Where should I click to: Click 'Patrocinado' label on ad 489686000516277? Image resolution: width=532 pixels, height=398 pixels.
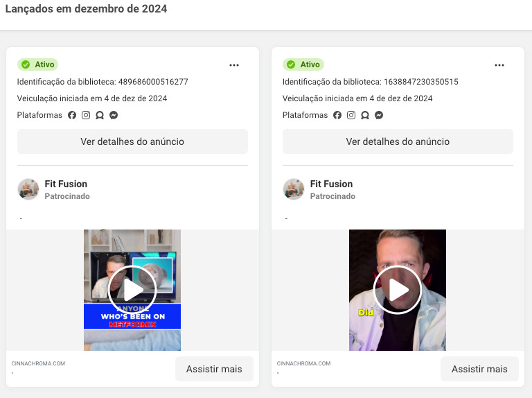67,196
